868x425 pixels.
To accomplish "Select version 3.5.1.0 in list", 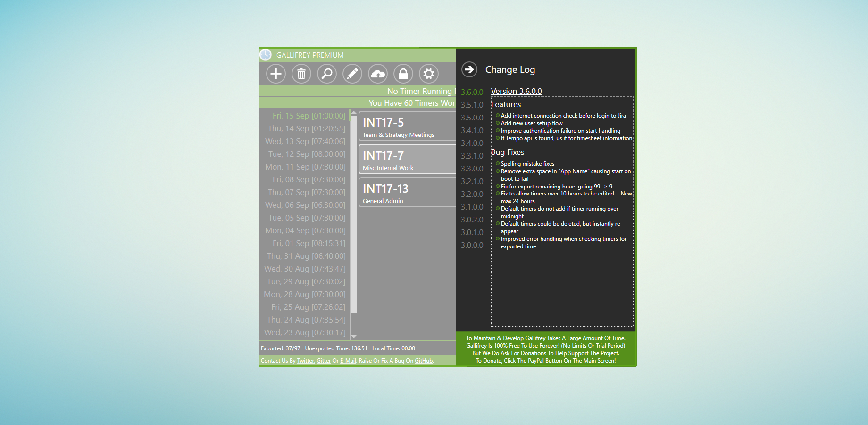I will point(472,105).
